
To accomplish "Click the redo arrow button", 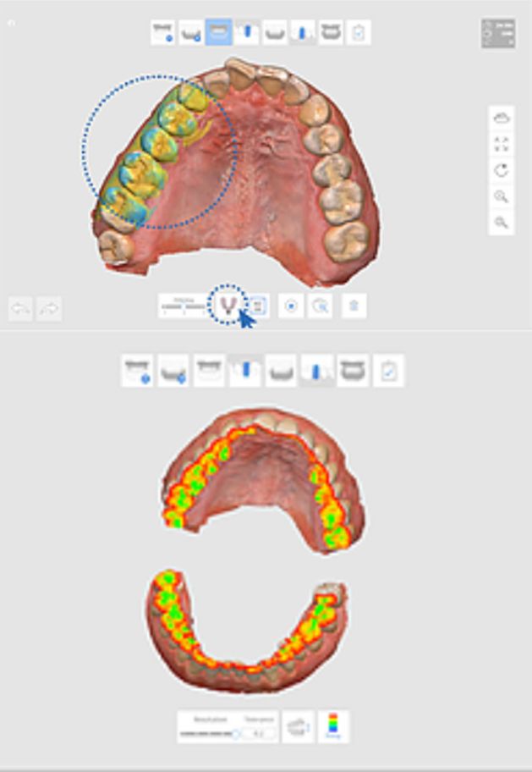I will [49, 309].
